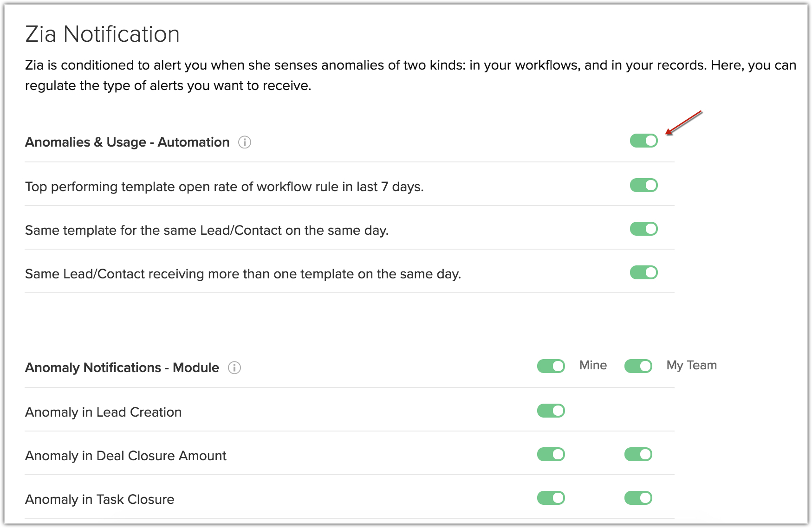This screenshot has width=812, height=528.
Task: Disable Mine toggle for Anomaly in Task Closure
Action: tap(551, 498)
